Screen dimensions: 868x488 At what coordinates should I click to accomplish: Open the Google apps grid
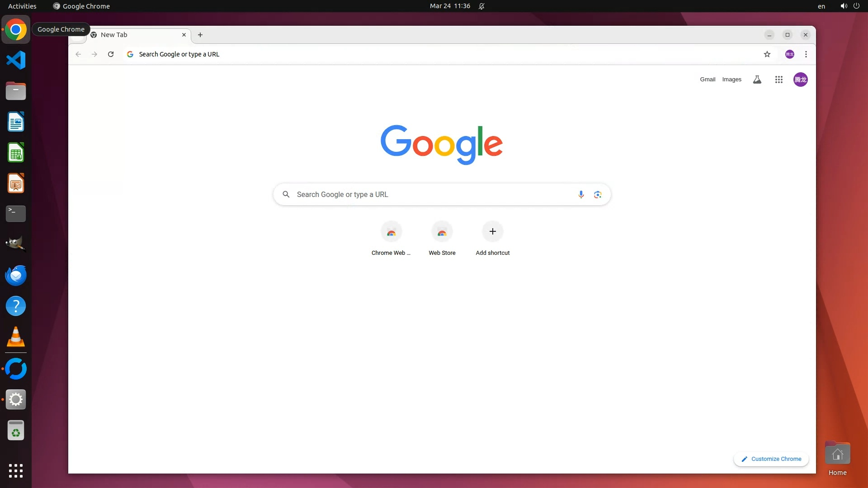click(778, 80)
